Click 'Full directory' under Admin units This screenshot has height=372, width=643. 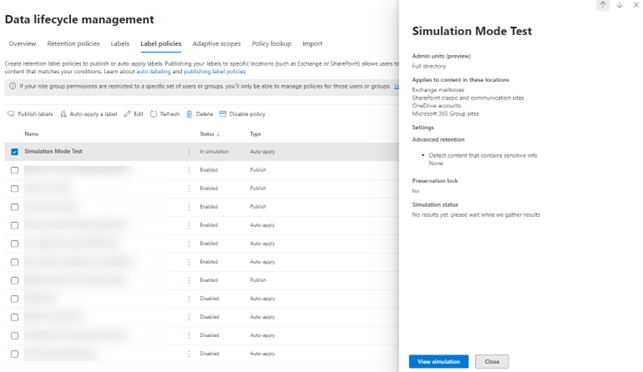coord(429,66)
